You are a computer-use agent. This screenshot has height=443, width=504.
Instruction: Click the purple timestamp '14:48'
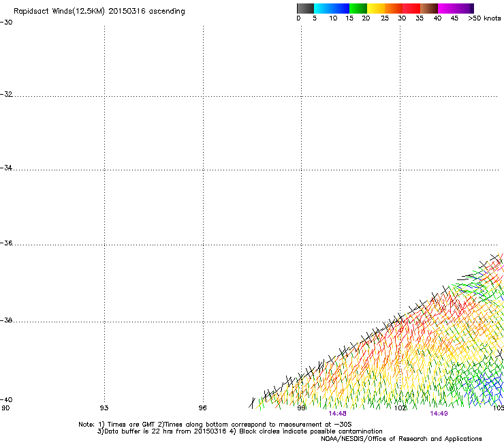(x=338, y=414)
